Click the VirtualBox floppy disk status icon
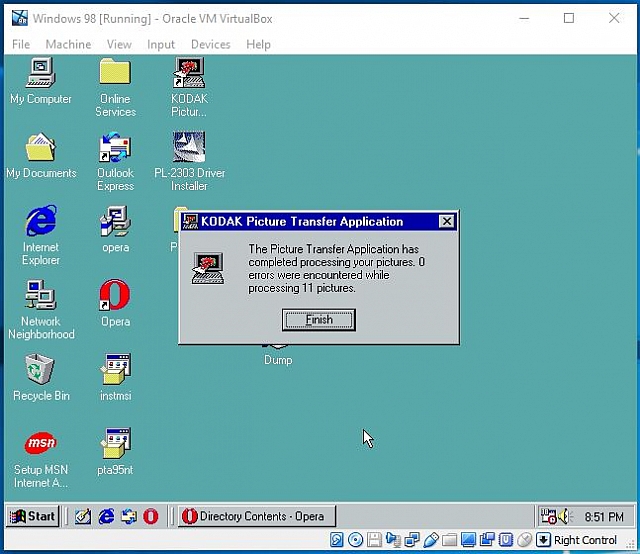This screenshot has height=554, width=640. pos(374,540)
